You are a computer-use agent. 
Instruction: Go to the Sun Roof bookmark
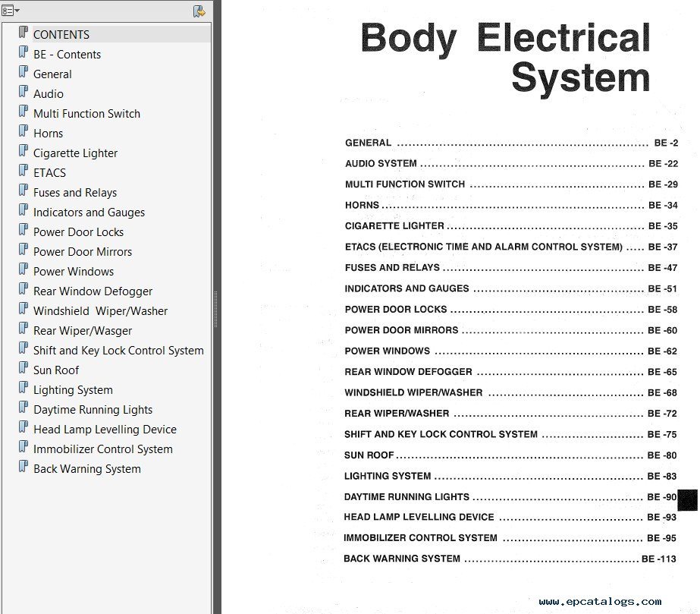pyautogui.click(x=56, y=370)
